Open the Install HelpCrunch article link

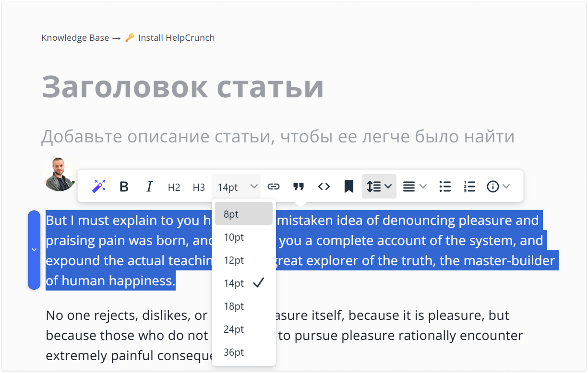(176, 37)
